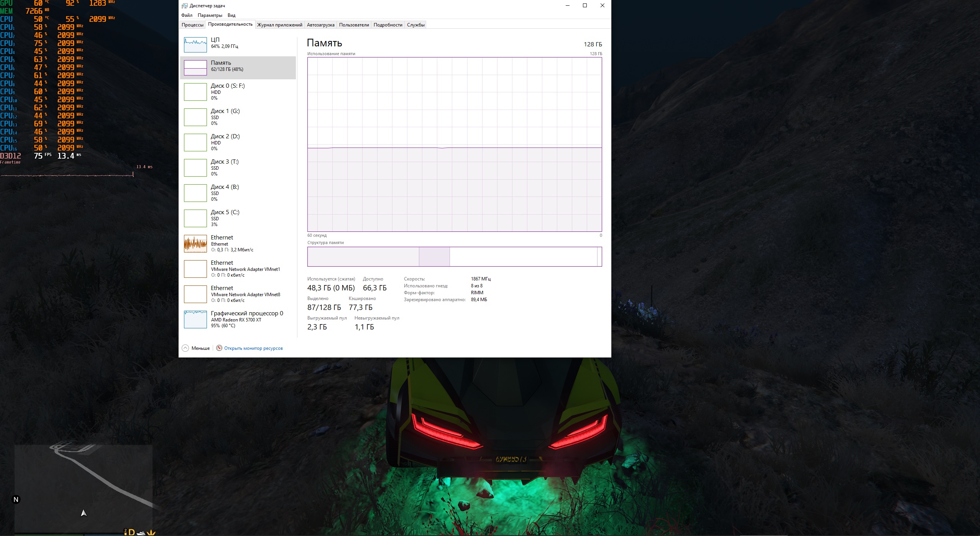Click Открыть монитор ресурсов link
Image resolution: width=980 pixels, height=536 pixels.
pos(253,348)
